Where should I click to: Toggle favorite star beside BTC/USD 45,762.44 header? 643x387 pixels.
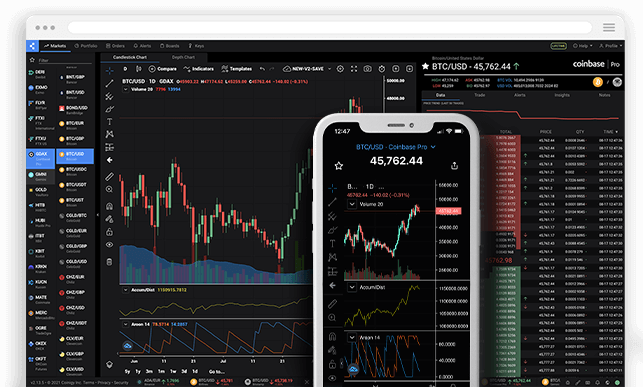426,66
